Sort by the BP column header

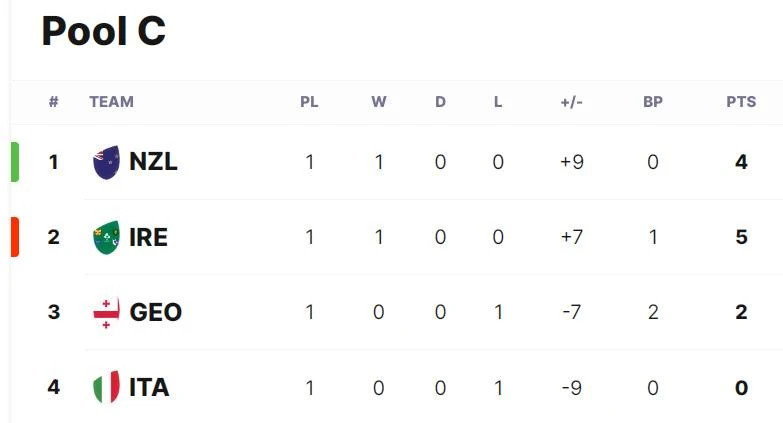click(x=653, y=102)
